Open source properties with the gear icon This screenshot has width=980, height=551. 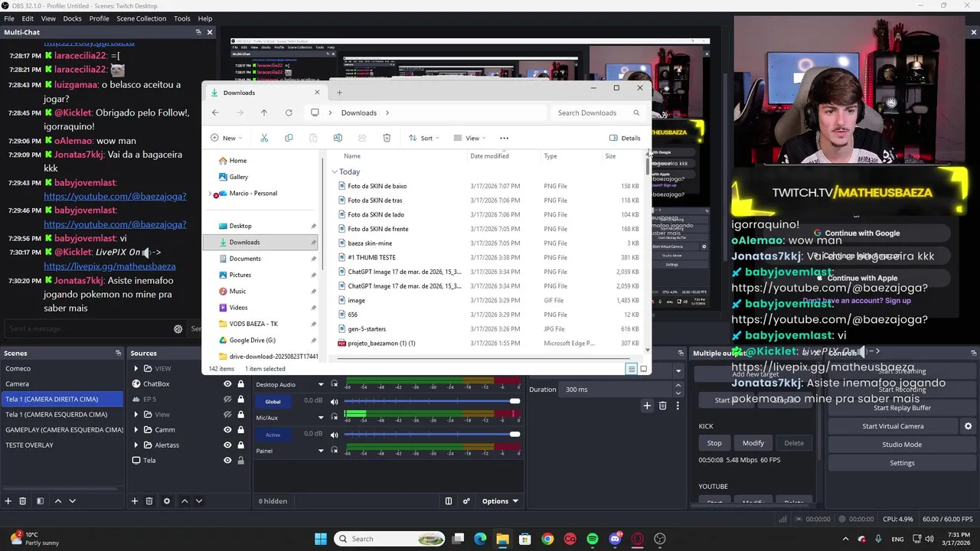167,501
